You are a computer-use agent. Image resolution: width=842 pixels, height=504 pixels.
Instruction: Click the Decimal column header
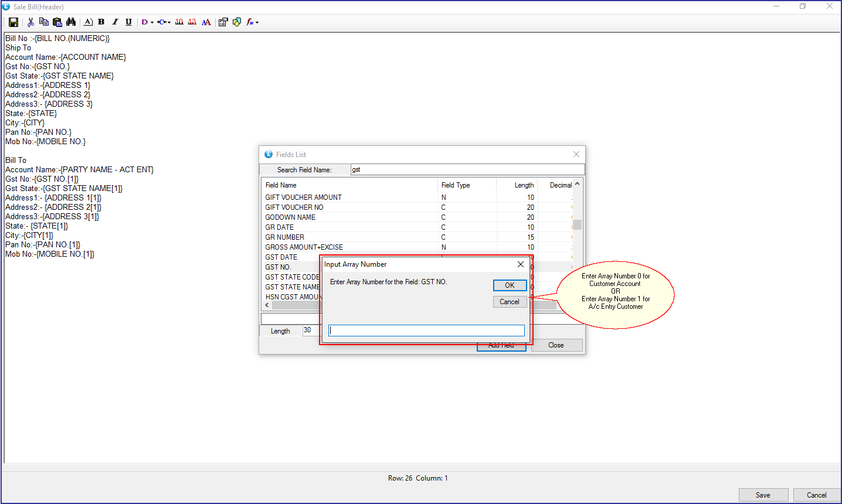pos(555,185)
